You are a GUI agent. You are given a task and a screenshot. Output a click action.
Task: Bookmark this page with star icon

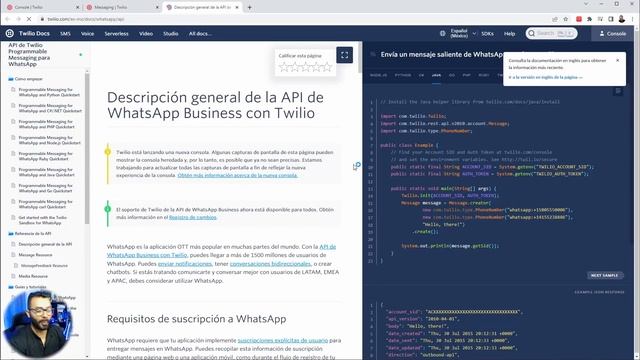click(x=566, y=19)
